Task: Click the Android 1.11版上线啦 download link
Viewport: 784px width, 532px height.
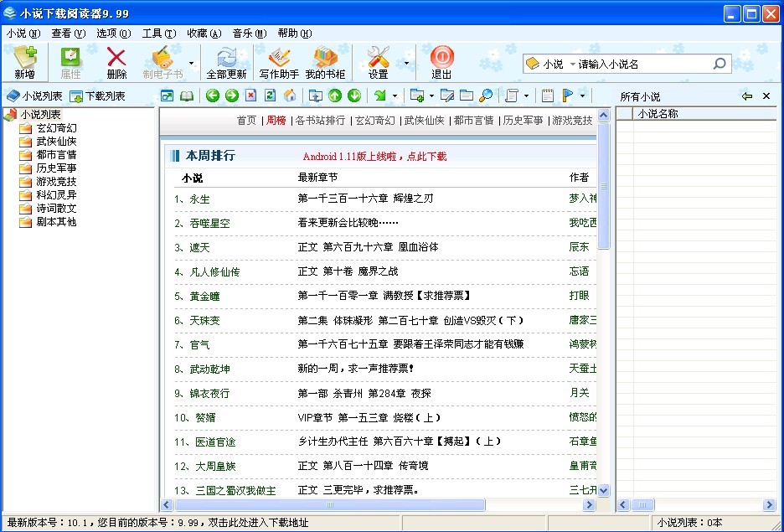Action: pos(374,157)
